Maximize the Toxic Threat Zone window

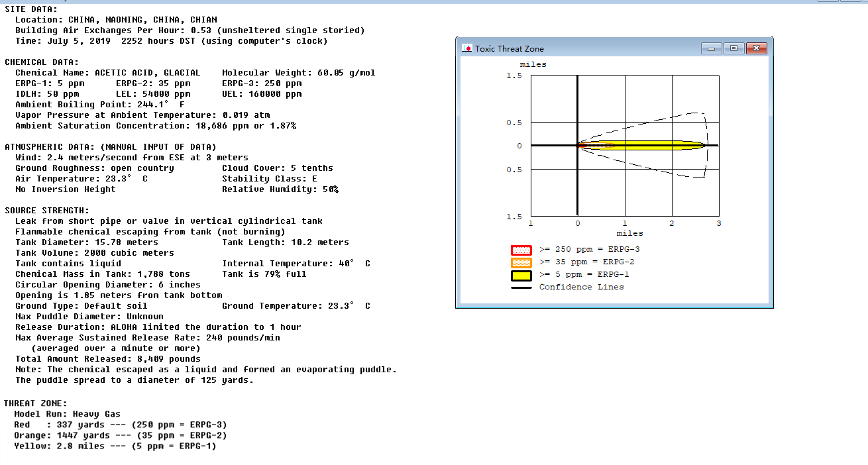click(x=733, y=48)
